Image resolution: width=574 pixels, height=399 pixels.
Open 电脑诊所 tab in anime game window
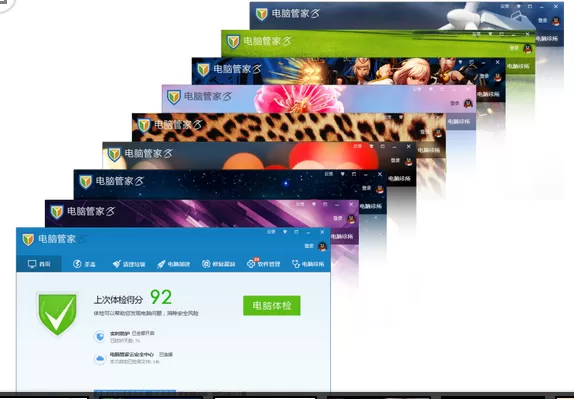tap(488, 94)
